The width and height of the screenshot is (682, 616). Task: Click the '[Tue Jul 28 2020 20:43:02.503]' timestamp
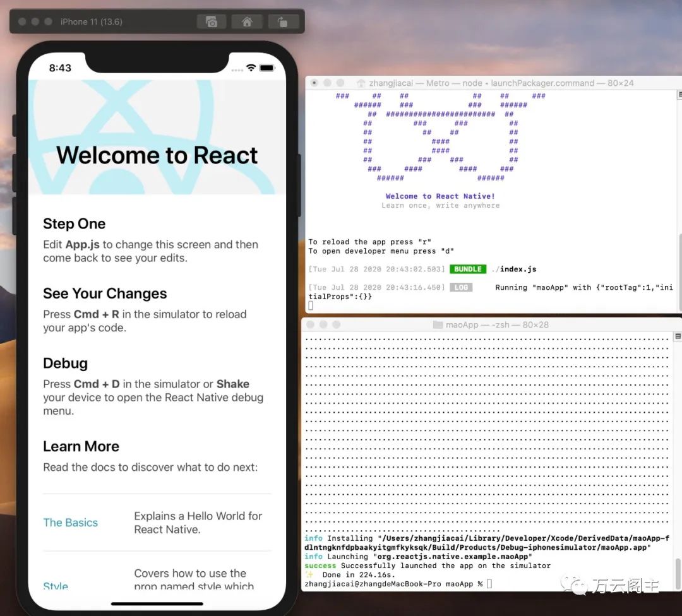(x=376, y=269)
